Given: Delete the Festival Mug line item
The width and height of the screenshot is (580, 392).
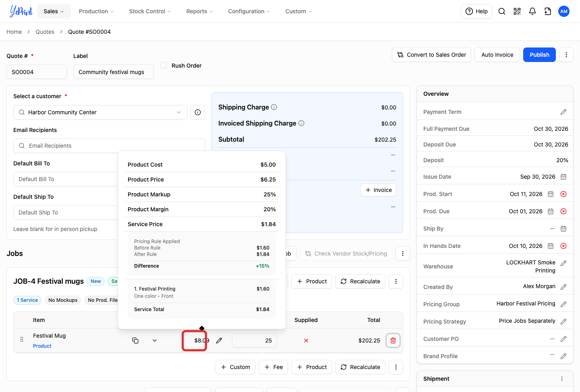Looking at the screenshot, I should point(393,340).
